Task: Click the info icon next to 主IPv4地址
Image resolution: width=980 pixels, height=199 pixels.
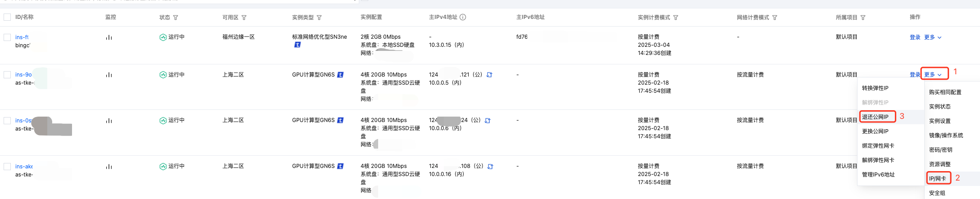Action: coord(463,17)
